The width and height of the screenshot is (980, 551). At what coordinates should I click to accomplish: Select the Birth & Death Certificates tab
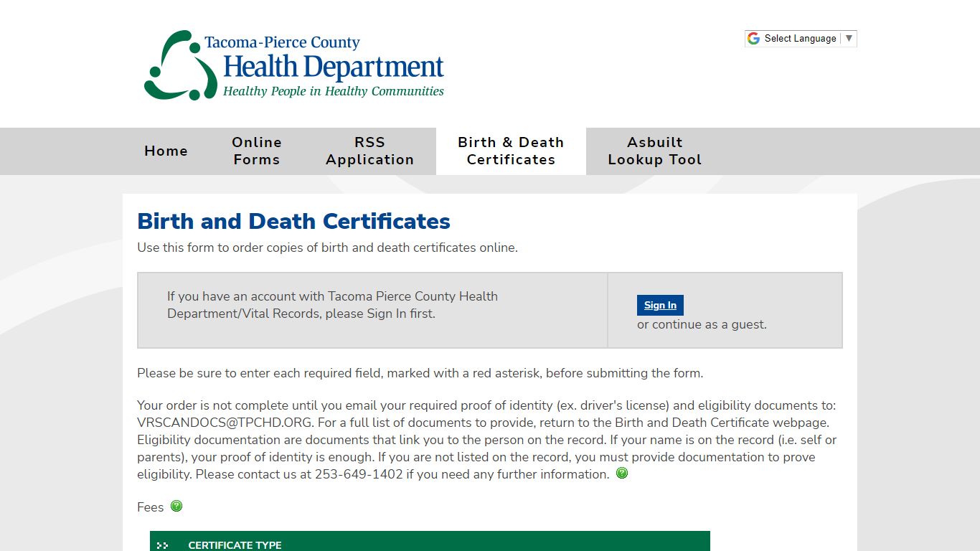pos(511,151)
